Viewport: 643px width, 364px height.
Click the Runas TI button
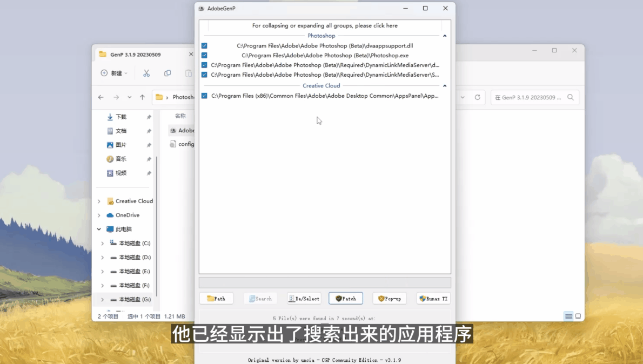click(x=433, y=299)
